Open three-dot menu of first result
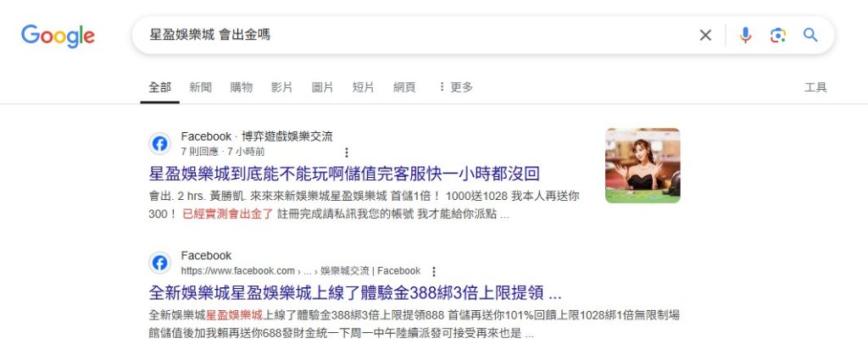This screenshot has width=868, height=355. [347, 152]
